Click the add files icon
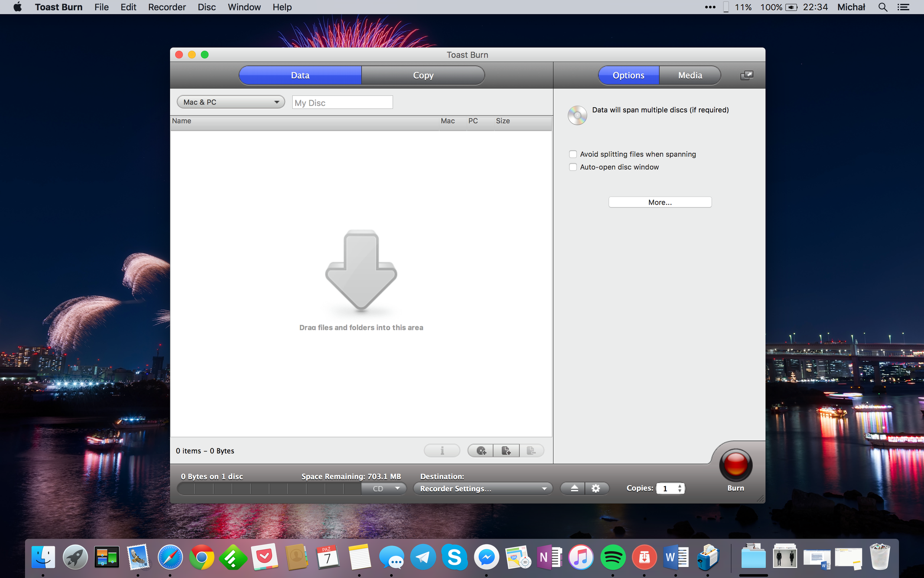Viewport: 924px width, 578px height. coord(506,450)
